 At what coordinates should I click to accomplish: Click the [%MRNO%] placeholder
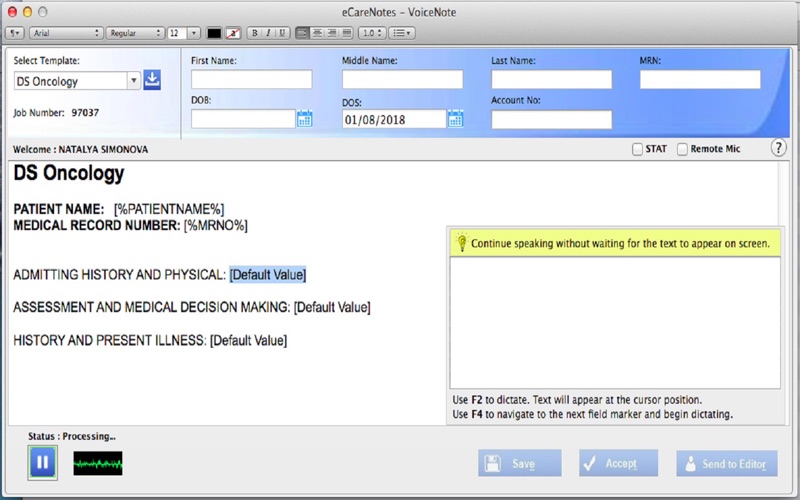215,226
